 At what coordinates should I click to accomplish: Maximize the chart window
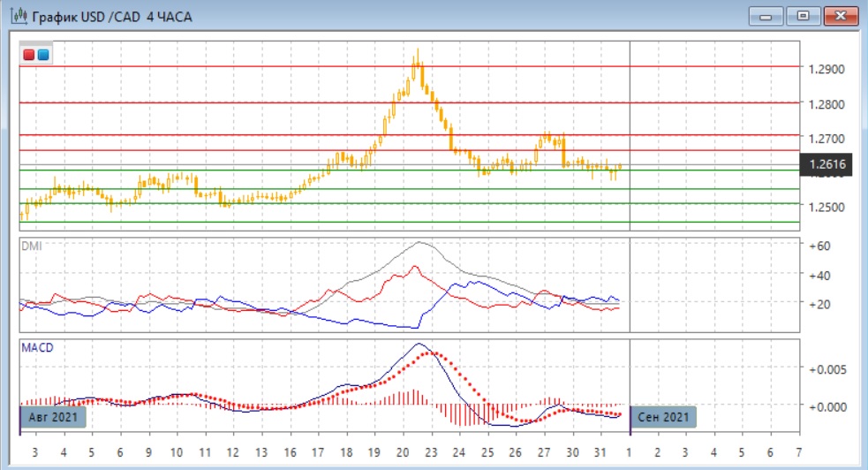pos(803,16)
